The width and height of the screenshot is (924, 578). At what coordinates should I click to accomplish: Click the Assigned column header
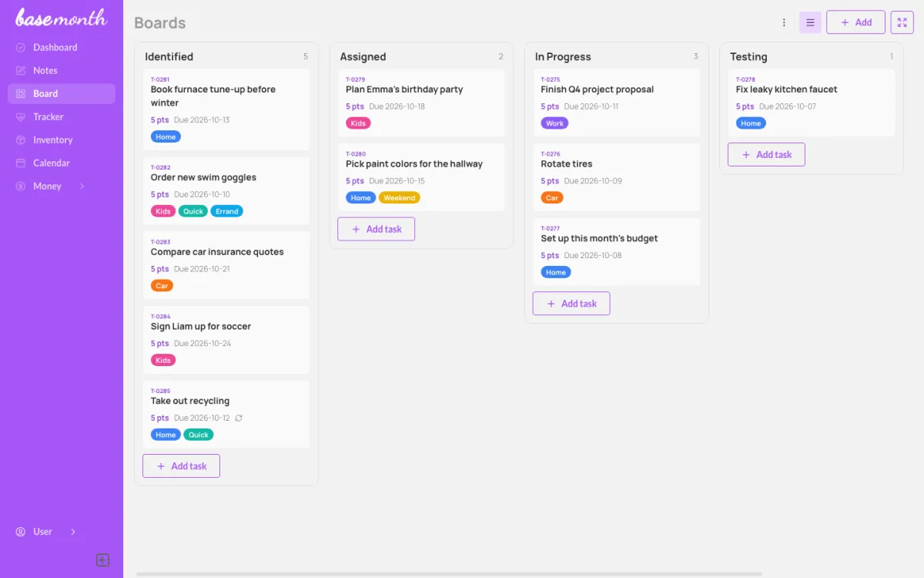point(363,56)
